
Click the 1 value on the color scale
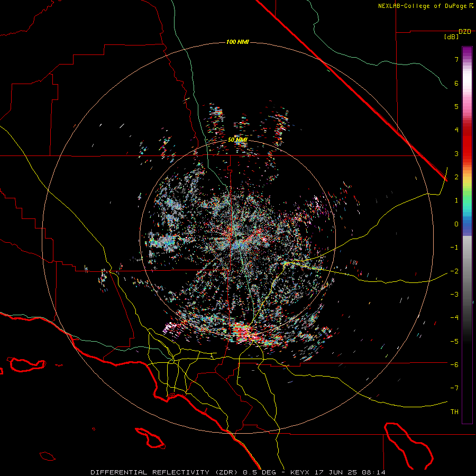coord(456,200)
